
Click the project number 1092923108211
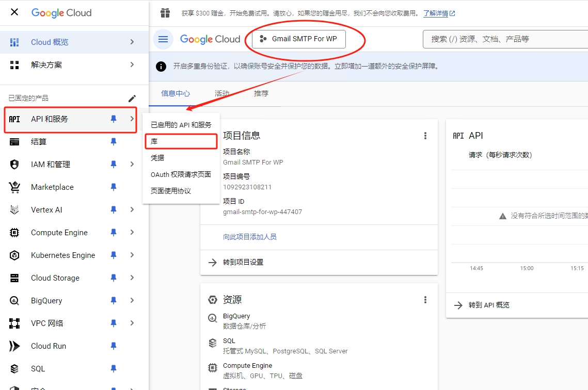(247, 187)
